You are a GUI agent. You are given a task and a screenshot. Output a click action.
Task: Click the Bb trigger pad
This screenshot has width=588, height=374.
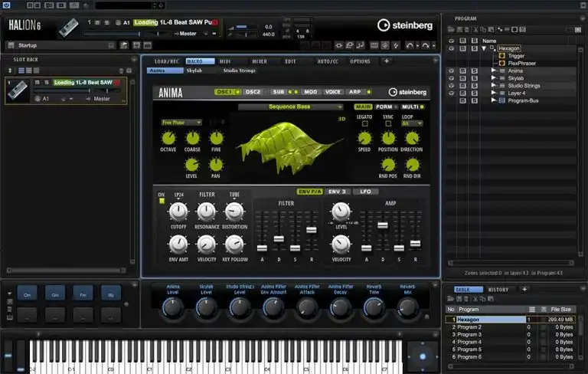[x=111, y=294]
